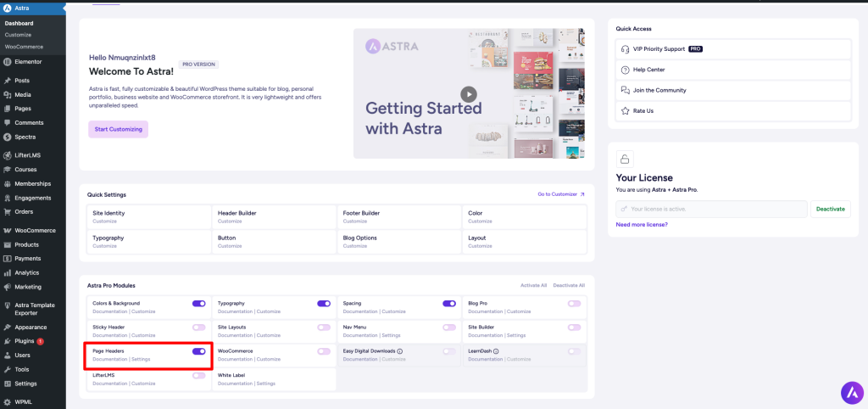Image resolution: width=868 pixels, height=409 pixels.
Task: Enable the Blog Pro module toggle
Action: 575,303
